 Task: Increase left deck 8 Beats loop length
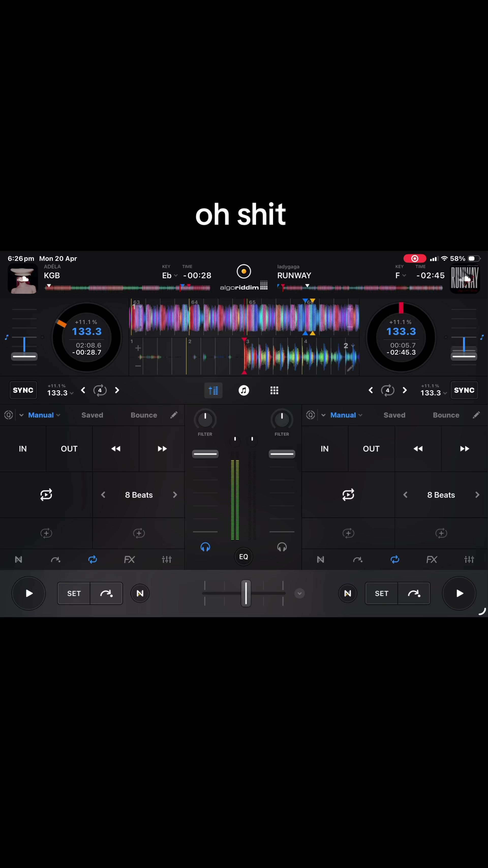point(175,495)
